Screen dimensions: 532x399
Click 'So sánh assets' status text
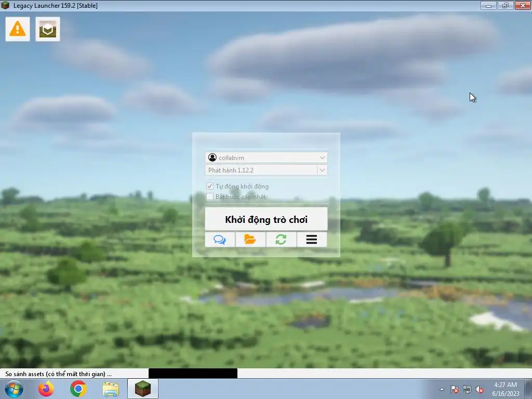tap(58, 374)
